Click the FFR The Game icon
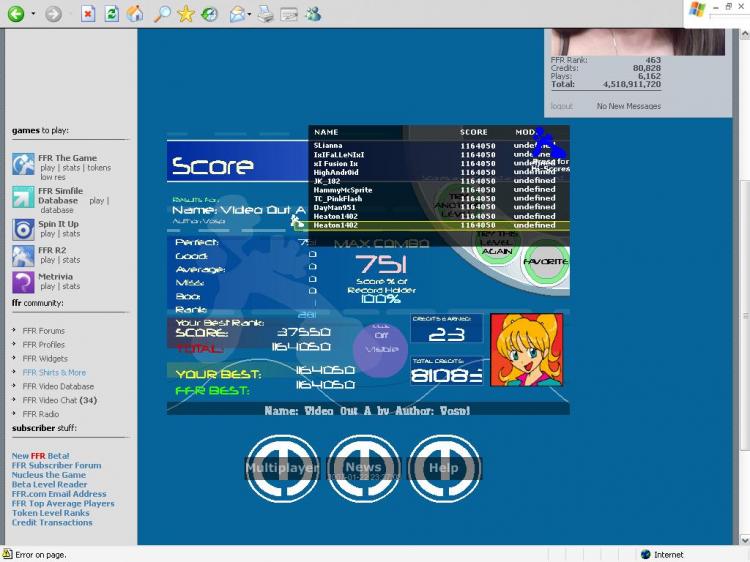Viewport: 750px width, 562px height. pyautogui.click(x=23, y=164)
